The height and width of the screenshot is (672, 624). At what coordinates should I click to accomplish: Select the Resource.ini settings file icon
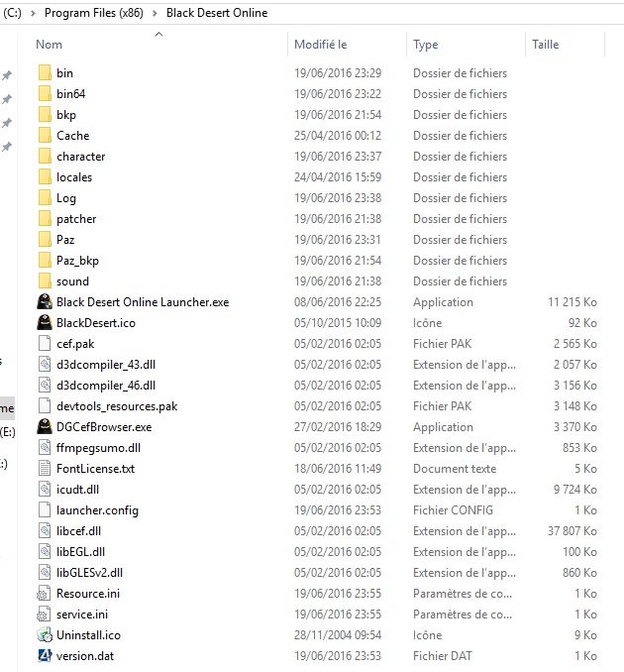(x=44, y=594)
